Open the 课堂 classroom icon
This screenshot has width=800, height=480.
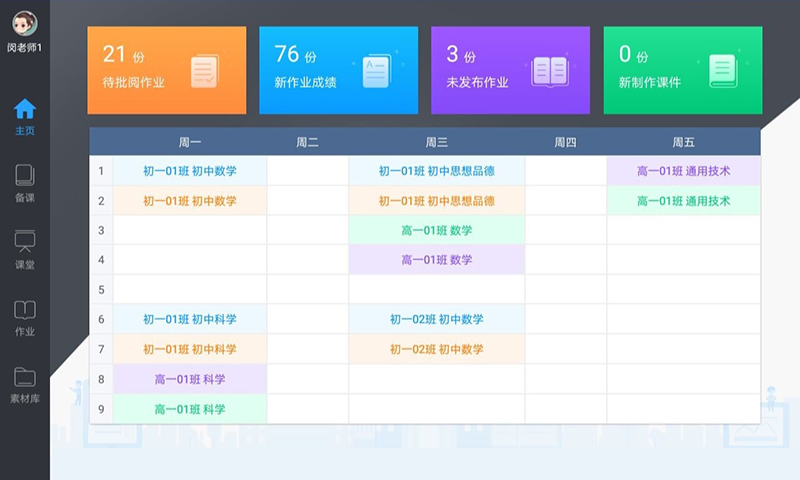(x=25, y=242)
